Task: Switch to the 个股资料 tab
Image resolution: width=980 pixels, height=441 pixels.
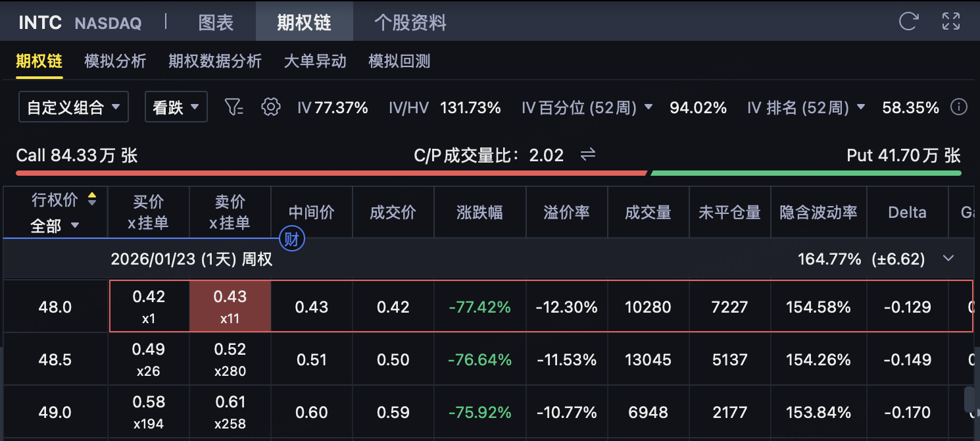Action: coord(410,22)
